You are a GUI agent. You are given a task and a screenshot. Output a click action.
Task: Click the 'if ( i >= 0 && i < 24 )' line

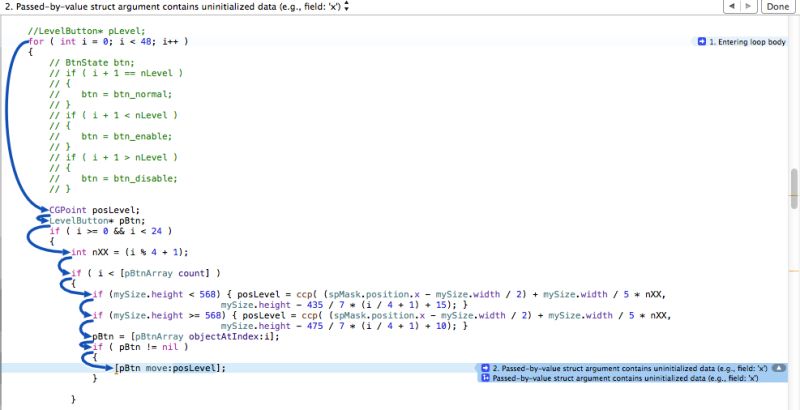point(111,231)
